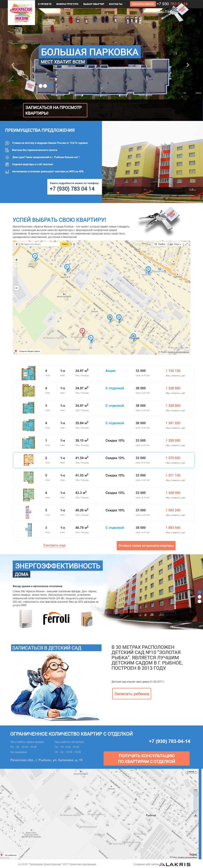The image size is (203, 868).
Task: Open the Схема map type dropdown
Action: point(191,771)
